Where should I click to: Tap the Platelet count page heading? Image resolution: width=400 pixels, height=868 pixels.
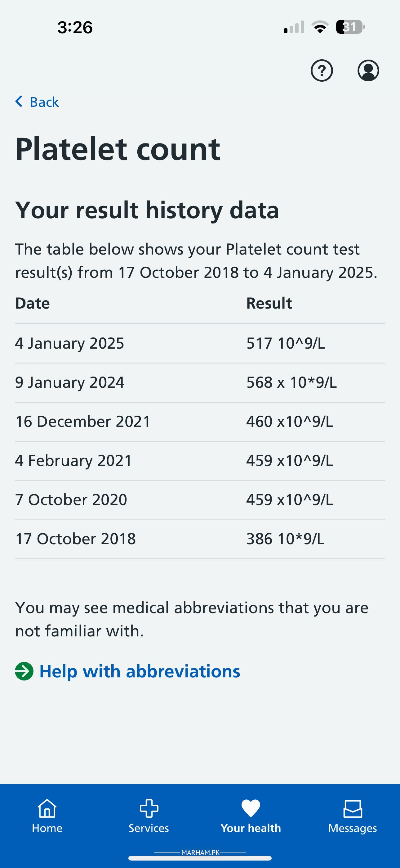click(118, 149)
